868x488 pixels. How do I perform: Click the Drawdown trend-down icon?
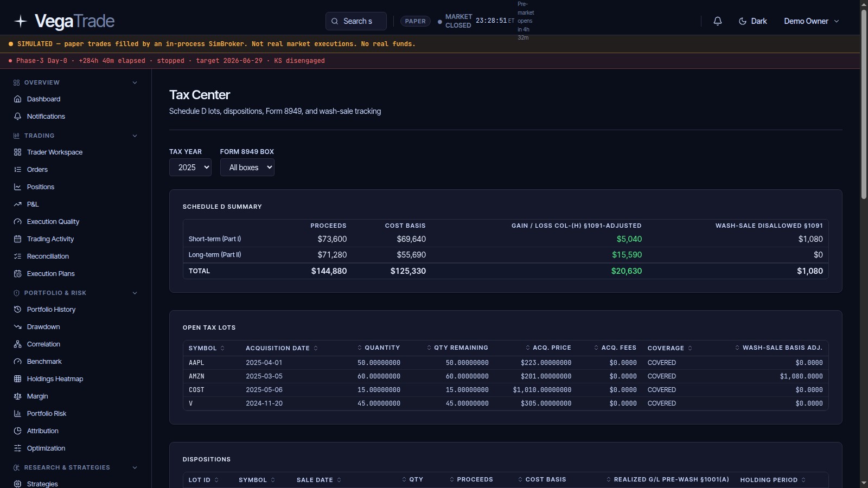pos(17,327)
